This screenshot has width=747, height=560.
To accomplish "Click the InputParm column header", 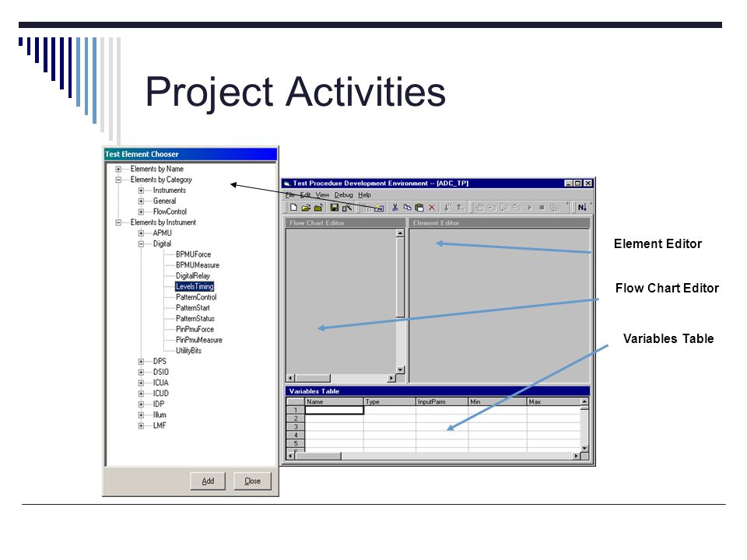I will (442, 402).
